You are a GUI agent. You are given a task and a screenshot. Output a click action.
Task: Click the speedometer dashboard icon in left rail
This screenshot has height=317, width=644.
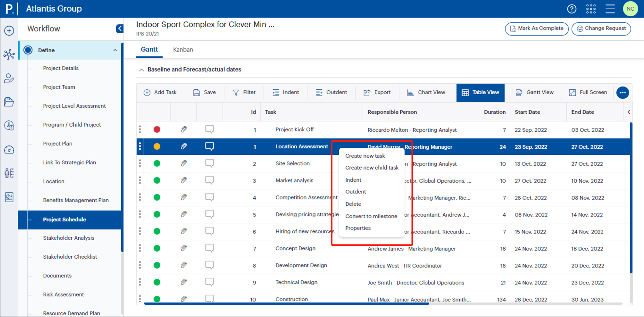tap(9, 150)
